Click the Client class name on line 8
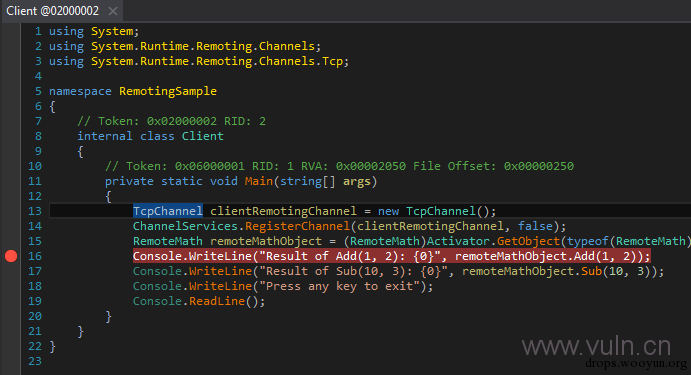691x375 pixels. pos(203,136)
